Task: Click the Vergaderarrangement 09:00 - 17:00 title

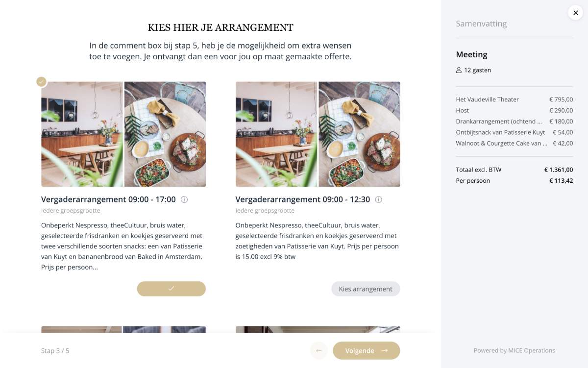Action: (108, 199)
